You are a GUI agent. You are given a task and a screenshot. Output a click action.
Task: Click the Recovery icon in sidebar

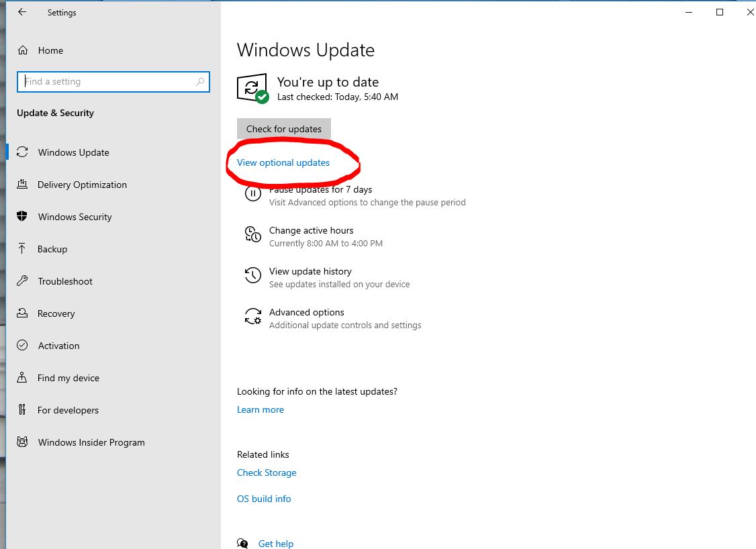(x=22, y=313)
